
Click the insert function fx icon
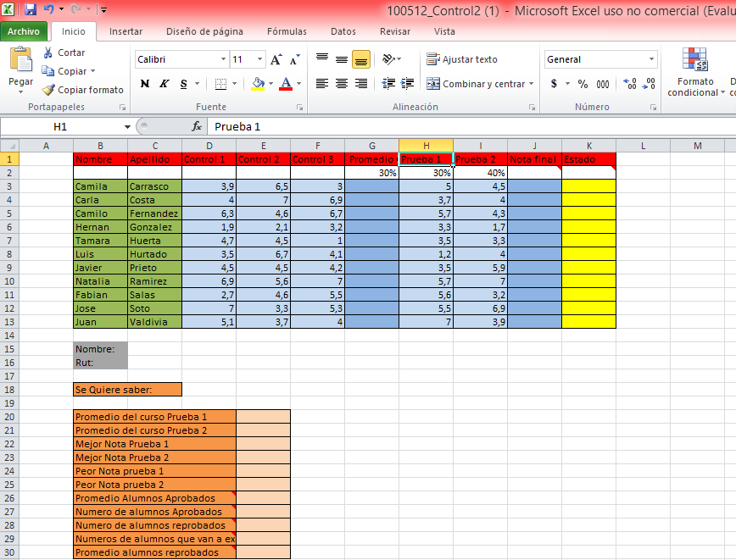click(x=197, y=126)
